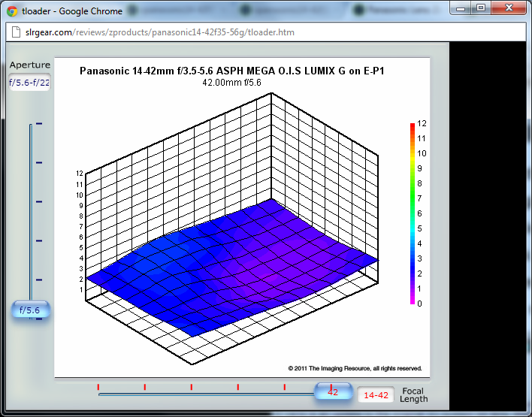This screenshot has height=417, width=532.
Task: Click the page document icon in address bar
Action: [16, 32]
